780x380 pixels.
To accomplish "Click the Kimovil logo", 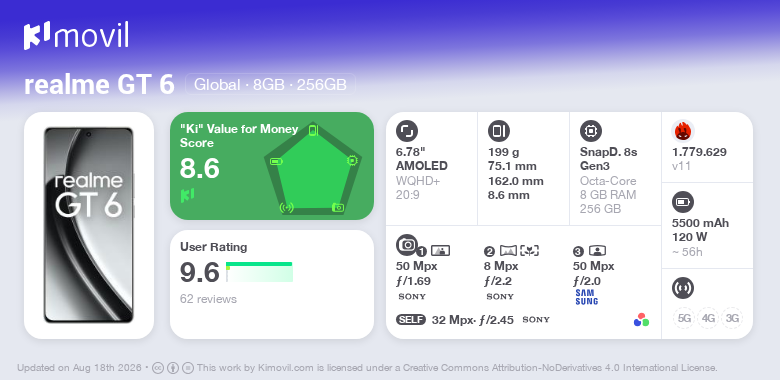I will 76,35.
